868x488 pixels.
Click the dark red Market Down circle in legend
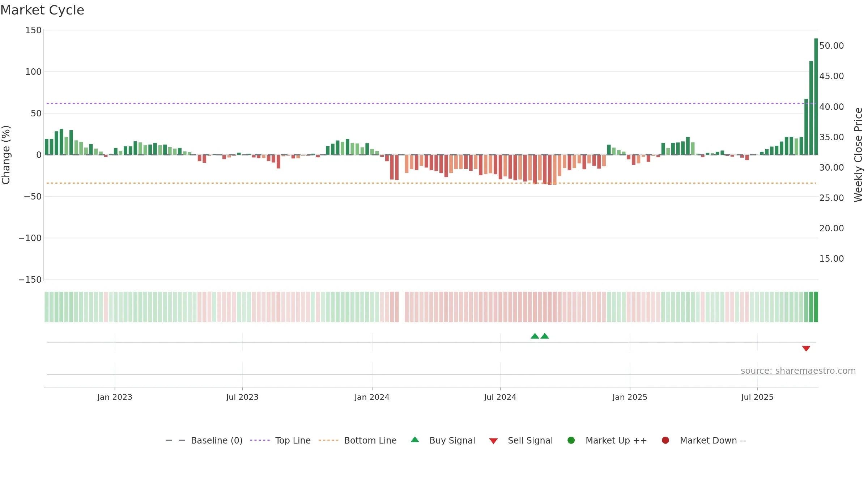tap(665, 440)
